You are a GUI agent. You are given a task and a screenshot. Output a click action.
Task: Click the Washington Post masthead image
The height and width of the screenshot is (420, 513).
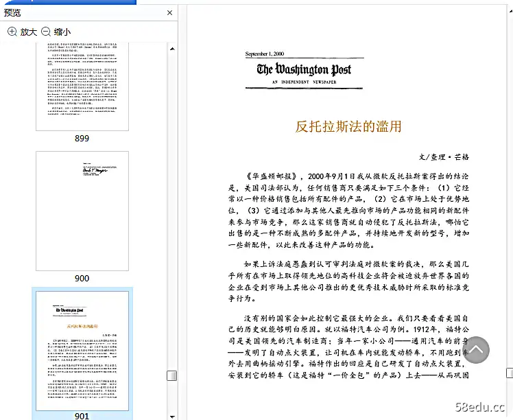coord(305,73)
